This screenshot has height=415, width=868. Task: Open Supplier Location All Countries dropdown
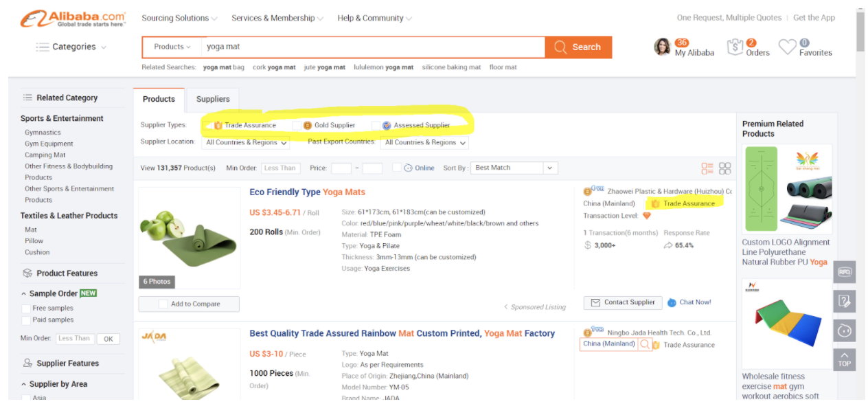tap(246, 142)
